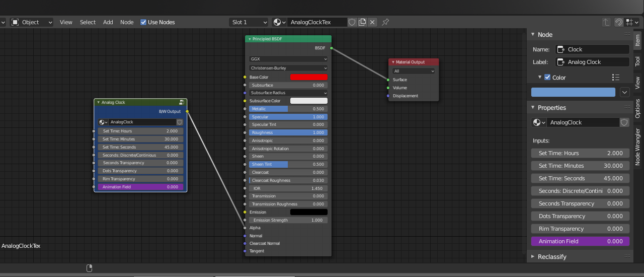This screenshot has width=644, height=277.
Task: Switch to the Item sidebar tab
Action: 637,41
